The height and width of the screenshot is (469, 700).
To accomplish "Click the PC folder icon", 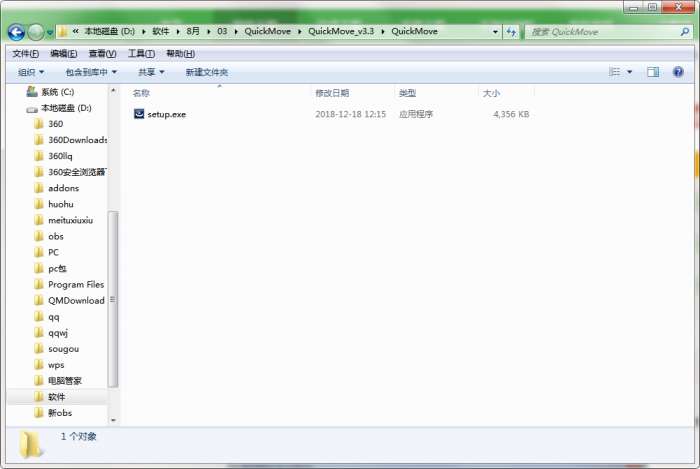I will click(39, 253).
